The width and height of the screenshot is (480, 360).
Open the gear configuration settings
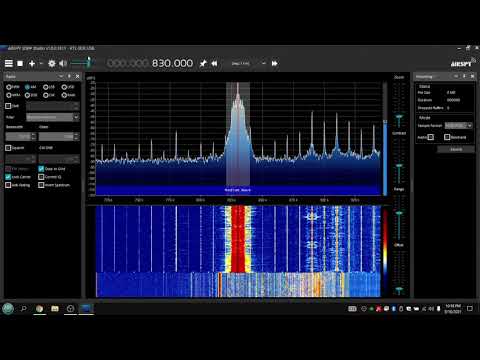click(52, 63)
